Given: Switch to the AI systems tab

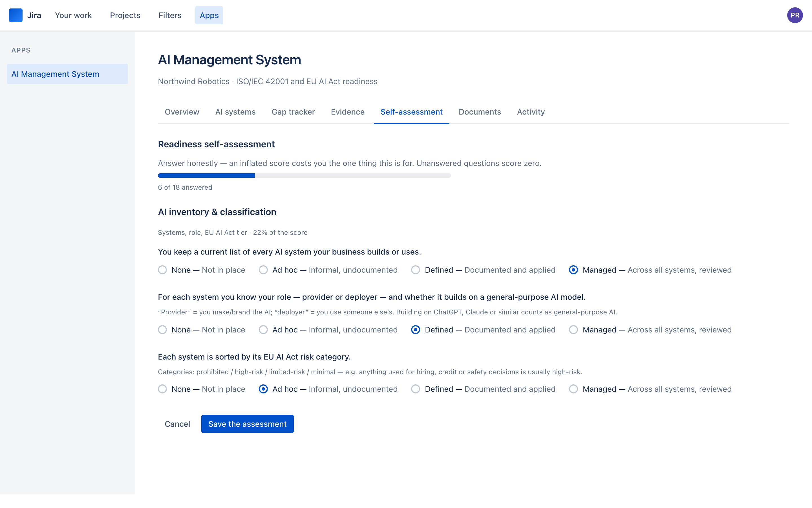Looking at the screenshot, I should 235,112.
